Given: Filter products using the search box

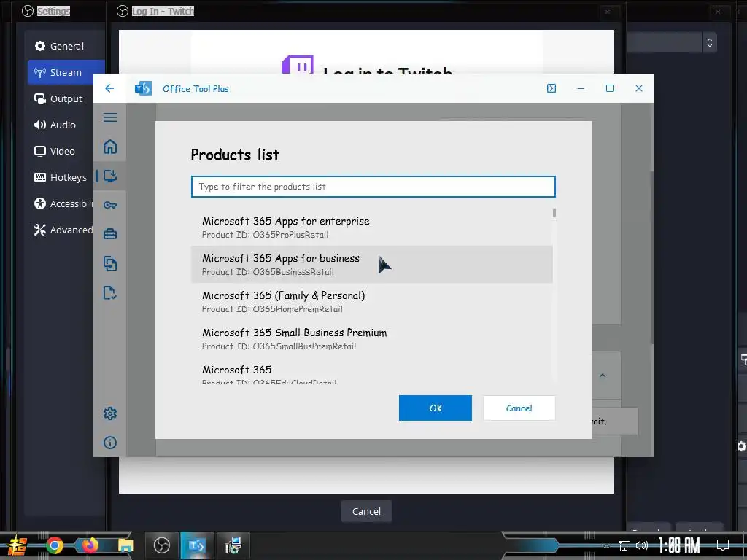Looking at the screenshot, I should (373, 187).
